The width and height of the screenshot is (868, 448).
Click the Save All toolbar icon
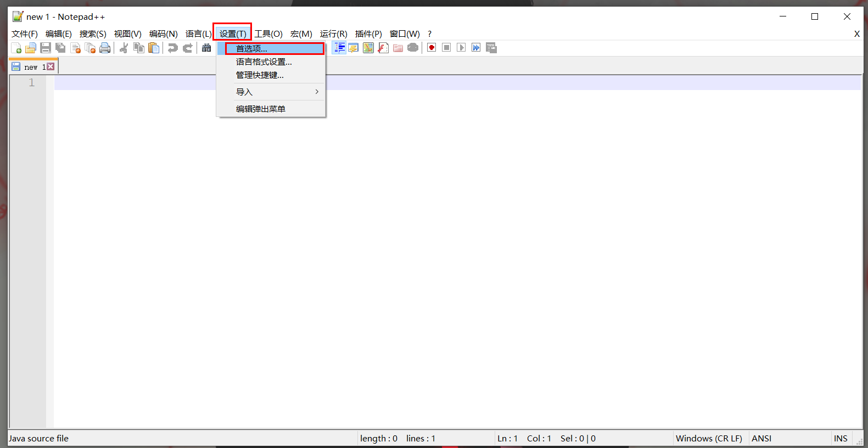click(x=60, y=48)
